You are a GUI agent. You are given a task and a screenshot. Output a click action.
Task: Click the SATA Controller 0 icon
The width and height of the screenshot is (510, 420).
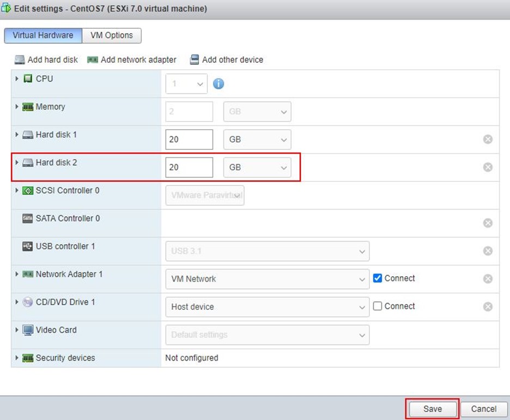coord(28,218)
